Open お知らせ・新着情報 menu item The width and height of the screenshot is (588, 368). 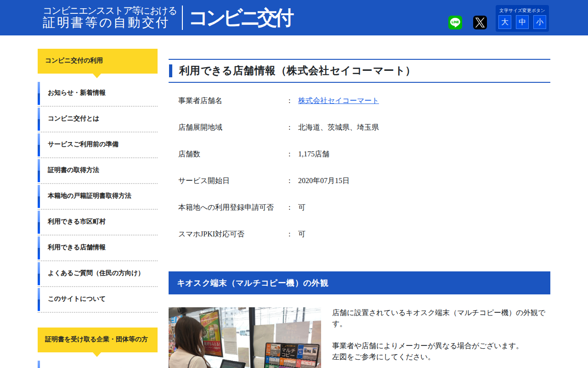tap(97, 93)
